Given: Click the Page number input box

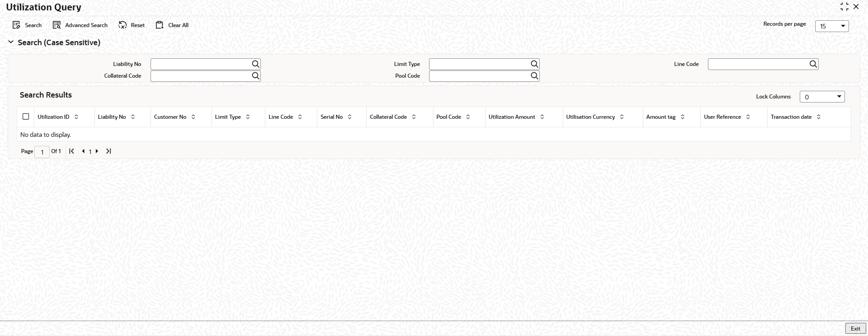Looking at the screenshot, I should pos(42,152).
